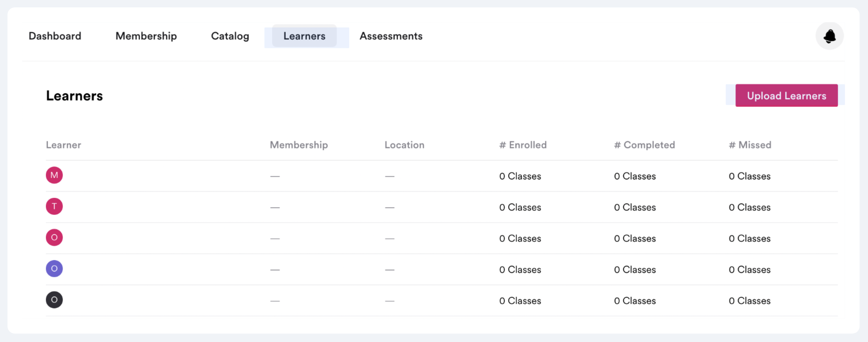Click the first row's 0 Classes enrolled cell
The image size is (868, 342).
[x=520, y=176]
